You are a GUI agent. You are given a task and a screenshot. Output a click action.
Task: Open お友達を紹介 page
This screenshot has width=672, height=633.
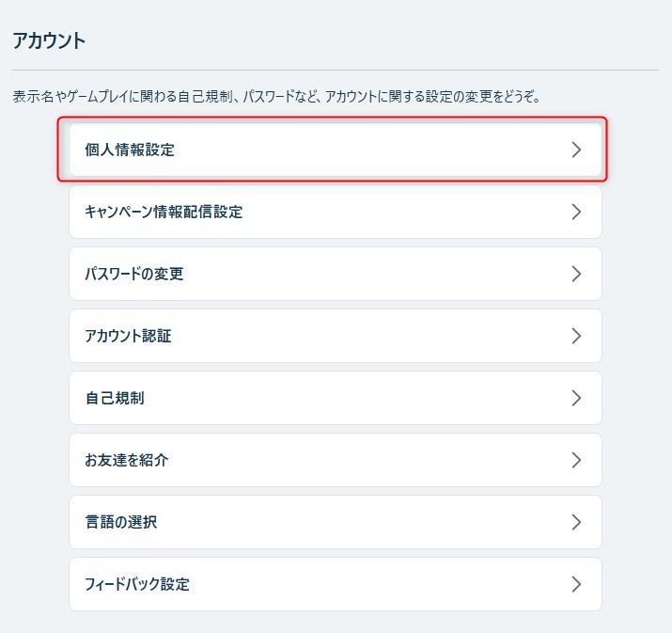pos(336,460)
